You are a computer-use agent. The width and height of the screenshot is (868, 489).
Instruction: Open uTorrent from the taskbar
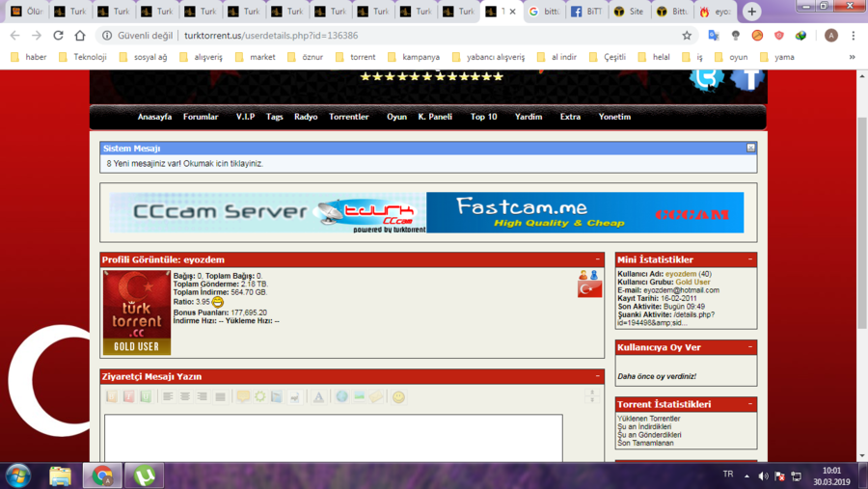[x=145, y=475]
